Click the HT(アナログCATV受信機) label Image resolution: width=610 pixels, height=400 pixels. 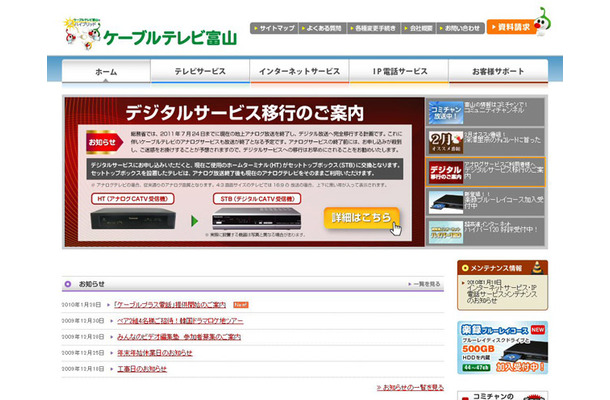point(133,199)
